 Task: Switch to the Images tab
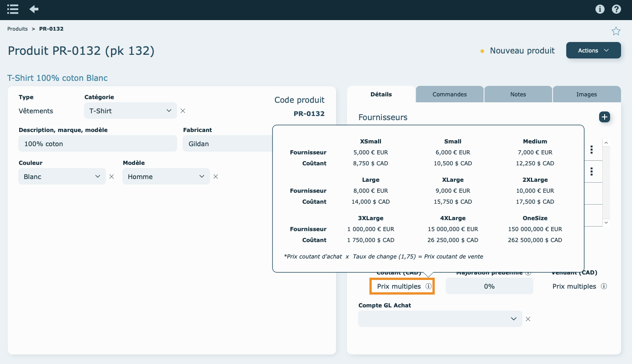click(586, 95)
